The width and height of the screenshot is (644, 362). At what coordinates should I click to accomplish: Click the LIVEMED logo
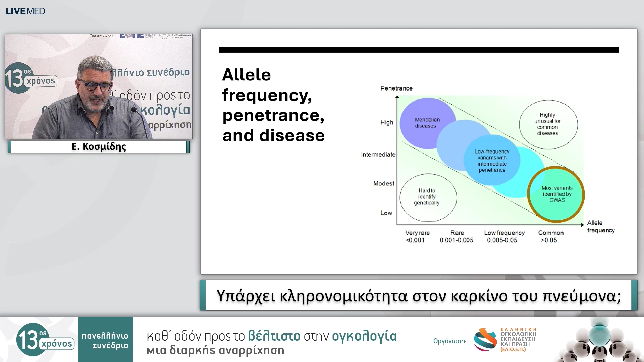(25, 11)
